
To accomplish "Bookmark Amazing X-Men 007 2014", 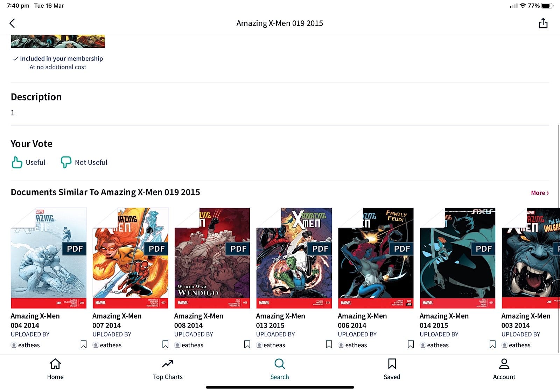I will coord(166,345).
